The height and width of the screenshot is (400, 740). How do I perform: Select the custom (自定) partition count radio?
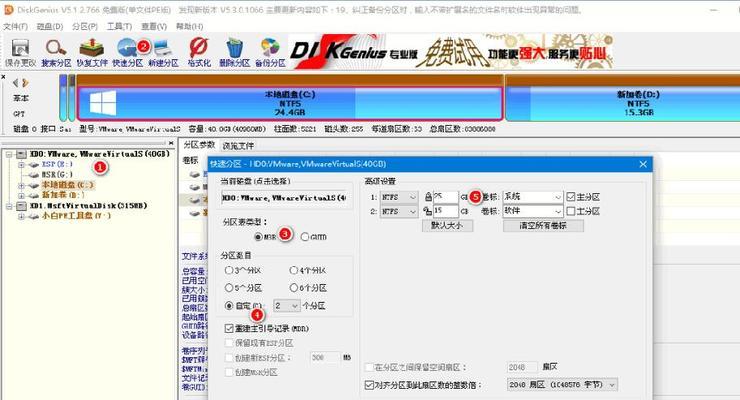(x=229, y=306)
